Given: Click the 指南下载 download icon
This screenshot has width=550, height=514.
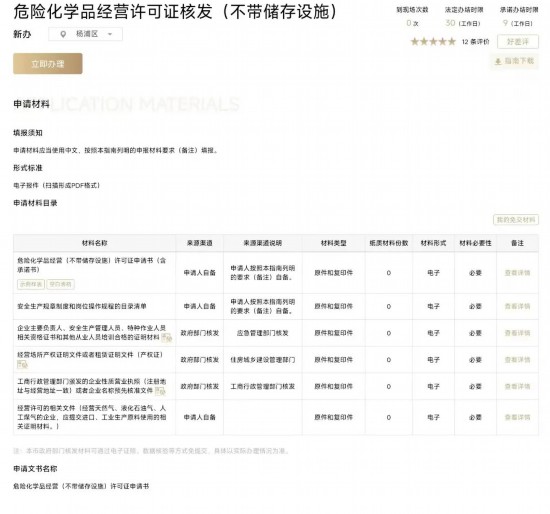Looking at the screenshot, I should coord(497,62).
